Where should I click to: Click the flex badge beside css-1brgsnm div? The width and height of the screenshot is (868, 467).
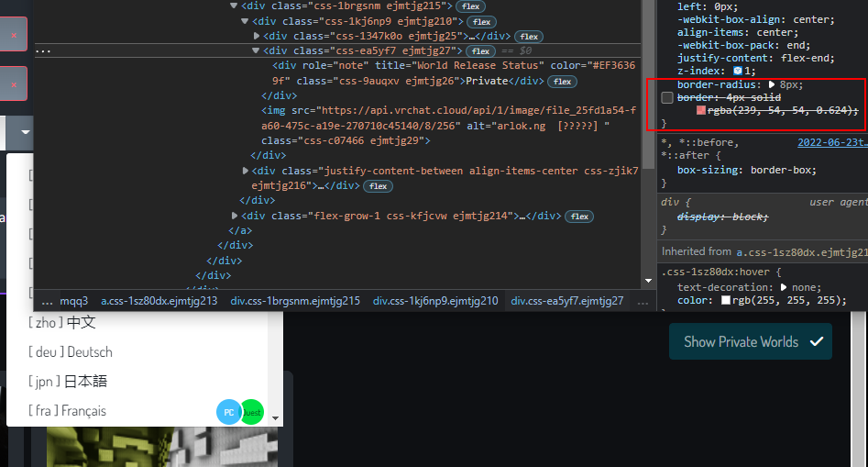(x=470, y=6)
